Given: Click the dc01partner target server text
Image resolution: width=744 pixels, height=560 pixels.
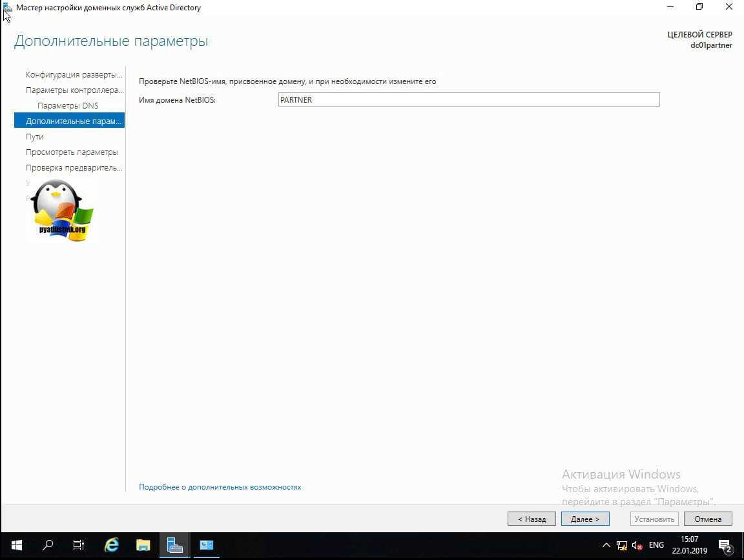Looking at the screenshot, I should click(x=711, y=46).
